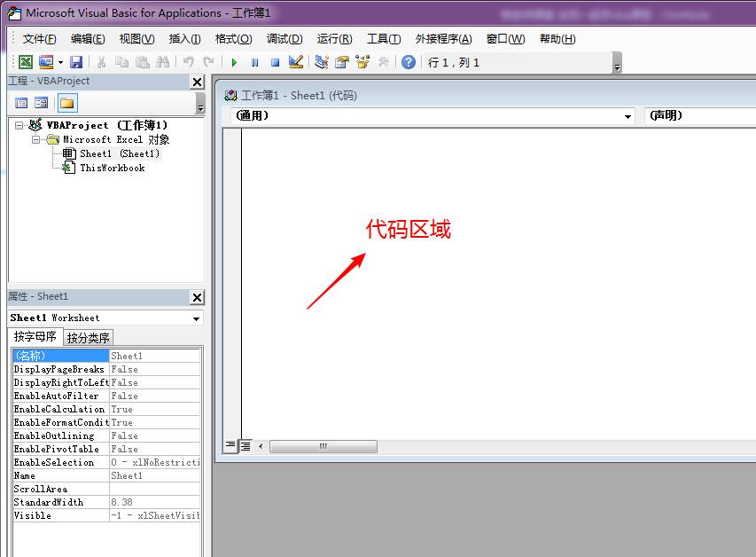Open the 窗口(W) menu
The width and height of the screenshot is (756, 557).
click(x=505, y=39)
